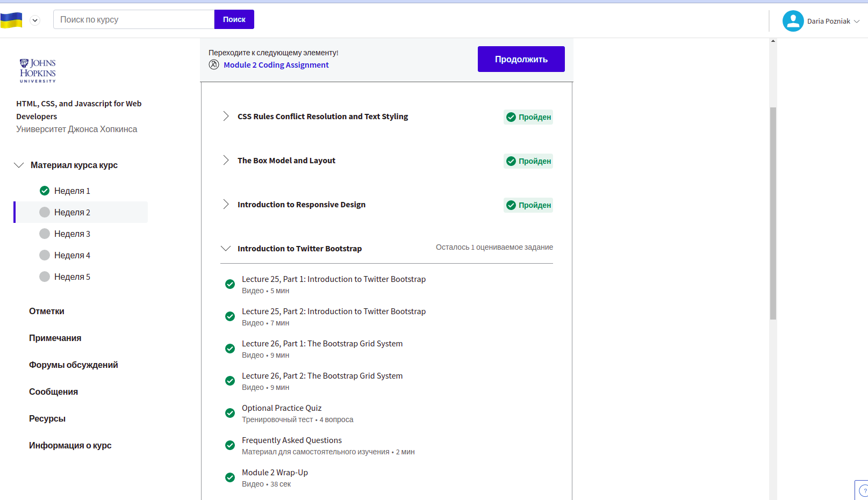Click the page vertical scrollbar thumb
868x500 pixels.
click(x=773, y=213)
